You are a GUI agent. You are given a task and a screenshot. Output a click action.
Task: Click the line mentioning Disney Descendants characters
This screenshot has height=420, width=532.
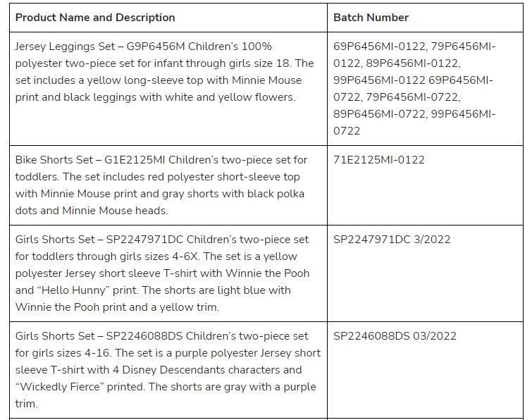(159, 370)
